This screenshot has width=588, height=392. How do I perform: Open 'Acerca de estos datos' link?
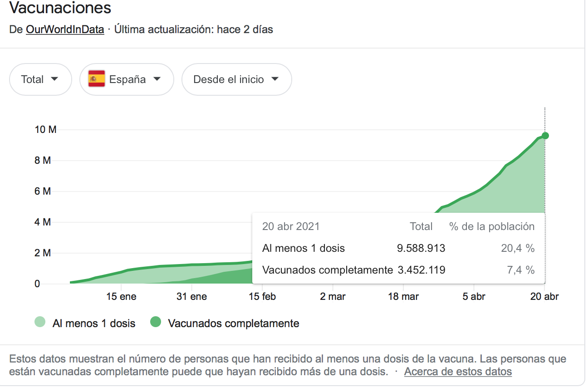click(x=458, y=372)
